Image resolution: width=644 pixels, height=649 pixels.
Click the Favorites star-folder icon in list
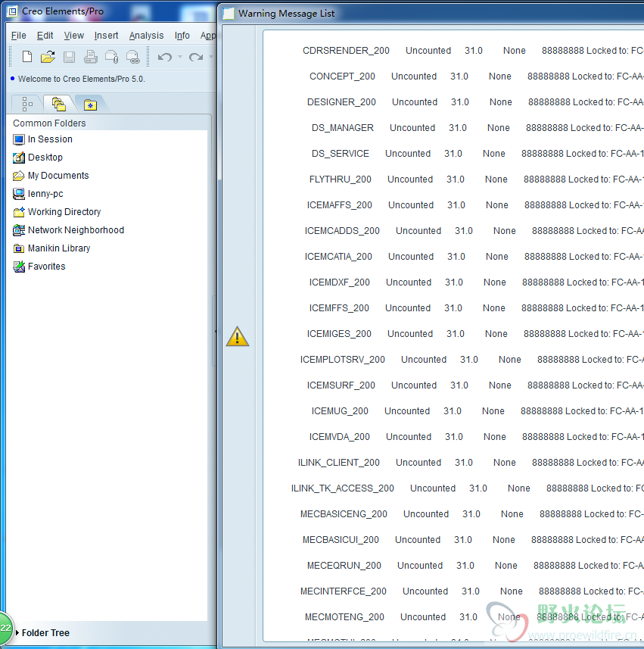19,267
